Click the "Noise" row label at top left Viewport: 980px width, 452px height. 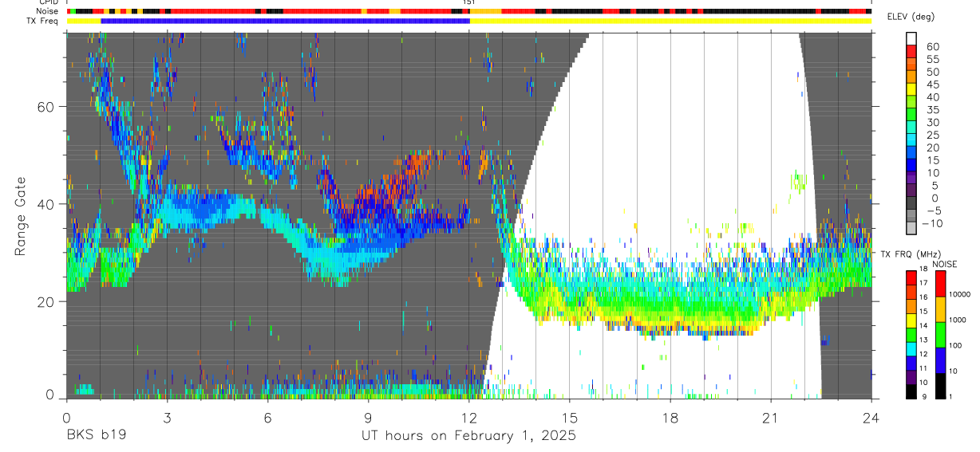(x=48, y=11)
